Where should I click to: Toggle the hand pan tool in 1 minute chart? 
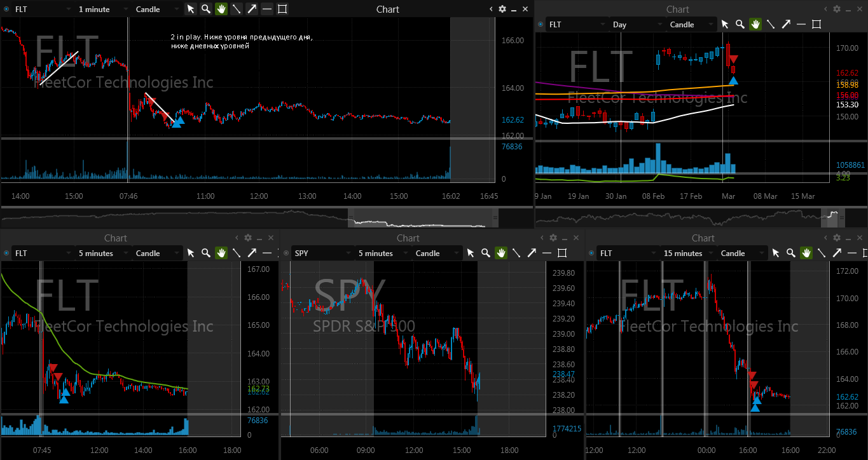(221, 9)
